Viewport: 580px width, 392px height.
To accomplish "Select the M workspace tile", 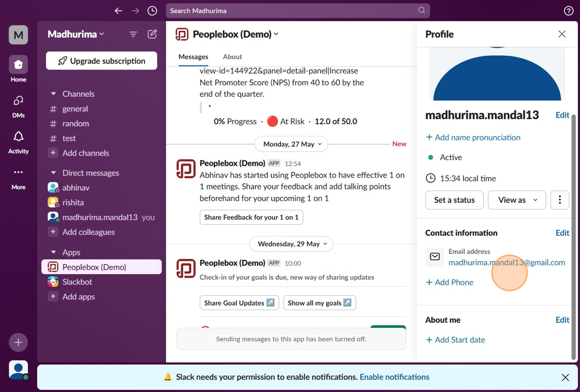I will coord(19,35).
